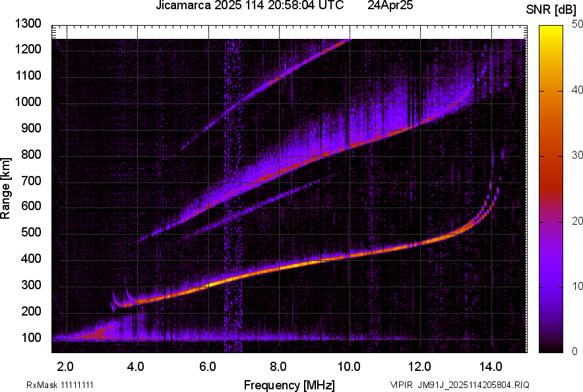
Task: Click the colorbar tick label '10'
Action: tap(577, 286)
